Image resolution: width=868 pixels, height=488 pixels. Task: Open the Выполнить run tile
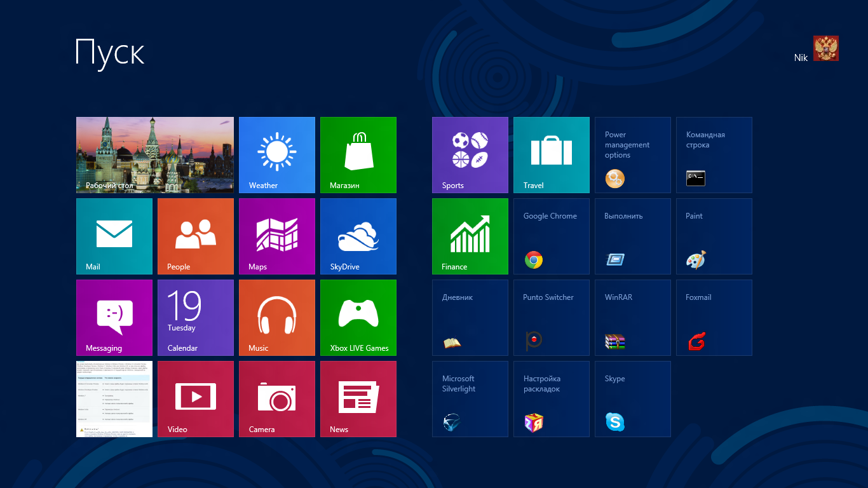click(633, 236)
